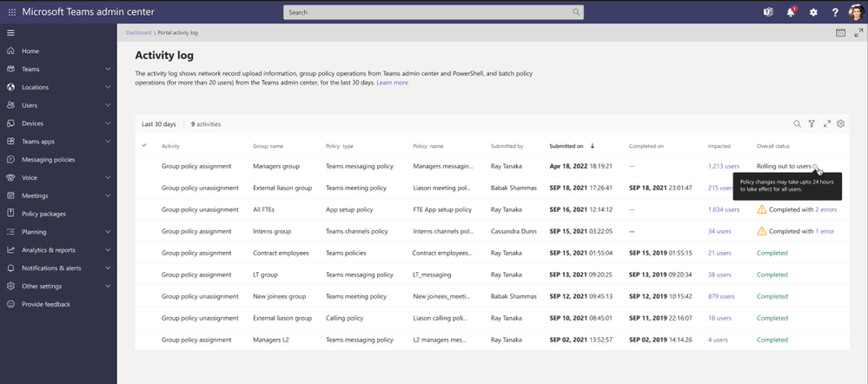Click the Cassandra Dunn cell
868x384 pixels.
tap(514, 231)
